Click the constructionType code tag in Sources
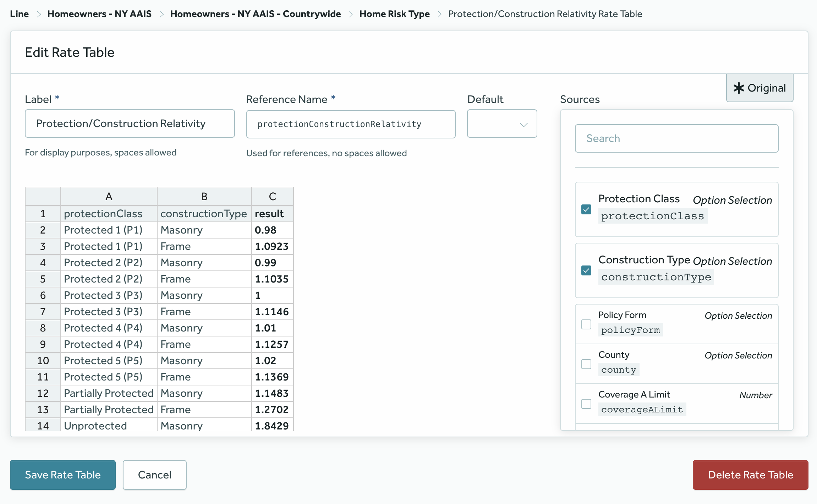Image resolution: width=817 pixels, height=504 pixels. click(x=656, y=277)
